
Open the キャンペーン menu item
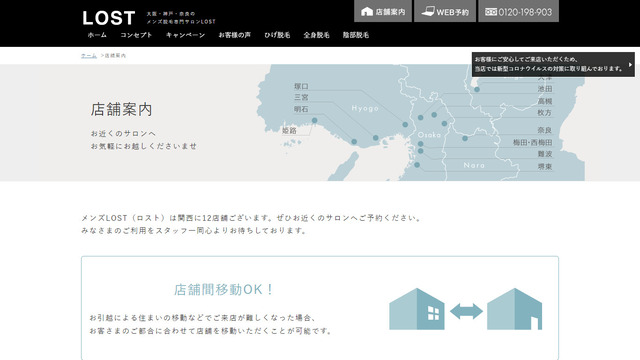[x=185, y=35]
